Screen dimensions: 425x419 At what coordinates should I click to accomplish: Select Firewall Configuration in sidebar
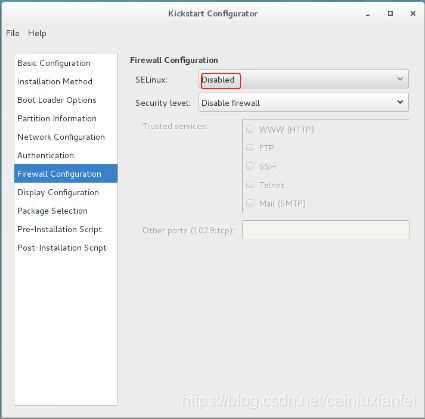tap(66, 174)
